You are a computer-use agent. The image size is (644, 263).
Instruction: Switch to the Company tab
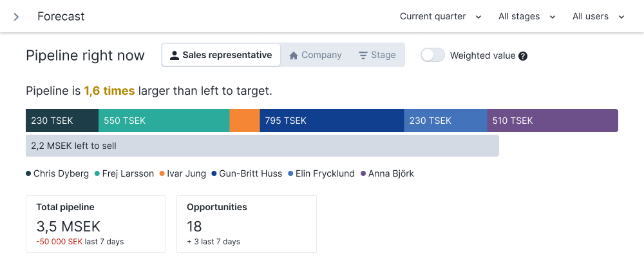[316, 55]
